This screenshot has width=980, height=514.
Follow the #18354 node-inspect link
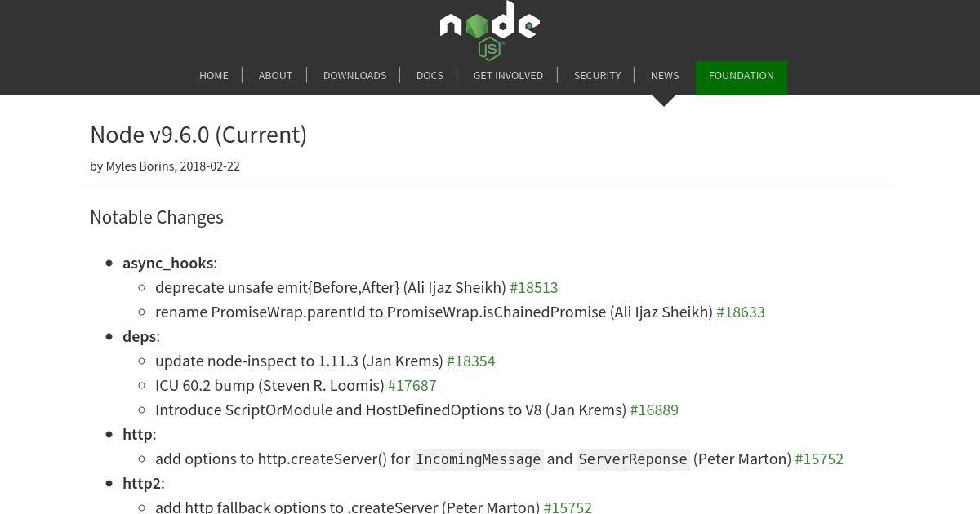[471, 361]
